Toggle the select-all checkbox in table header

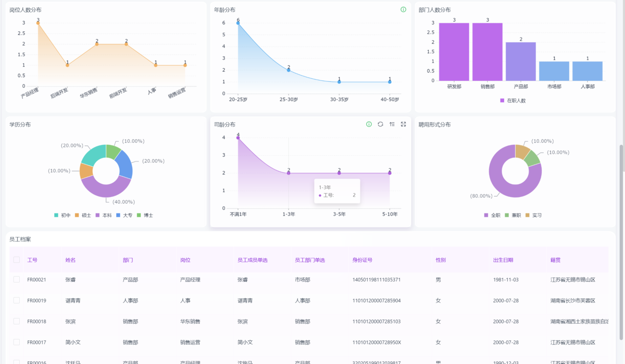click(x=17, y=259)
